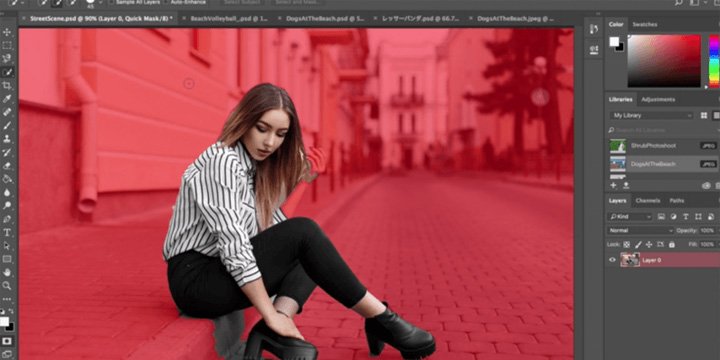720x360 pixels.
Task: Switch to the Paths tab
Action: pyautogui.click(x=676, y=201)
